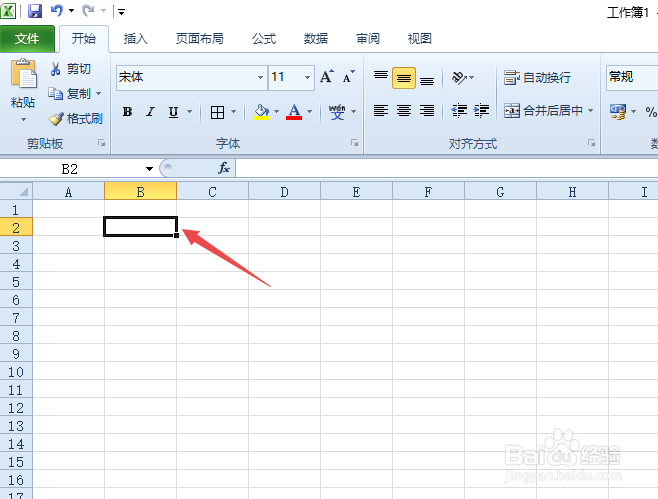Activate the 格式刷 format painter
This screenshot has height=499, width=658.
pyautogui.click(x=76, y=119)
